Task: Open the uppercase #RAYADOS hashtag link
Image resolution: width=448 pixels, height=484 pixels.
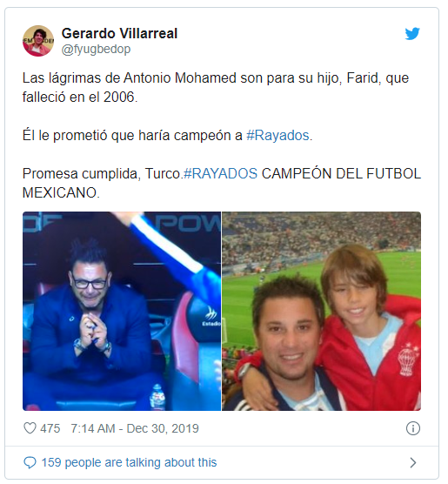Action: tap(220, 173)
